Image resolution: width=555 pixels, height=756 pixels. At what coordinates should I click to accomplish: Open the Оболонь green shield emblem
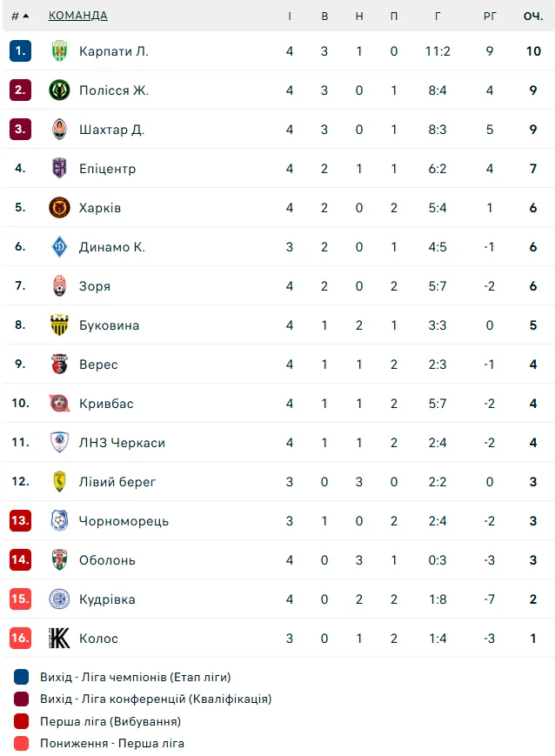pyautogui.click(x=59, y=559)
